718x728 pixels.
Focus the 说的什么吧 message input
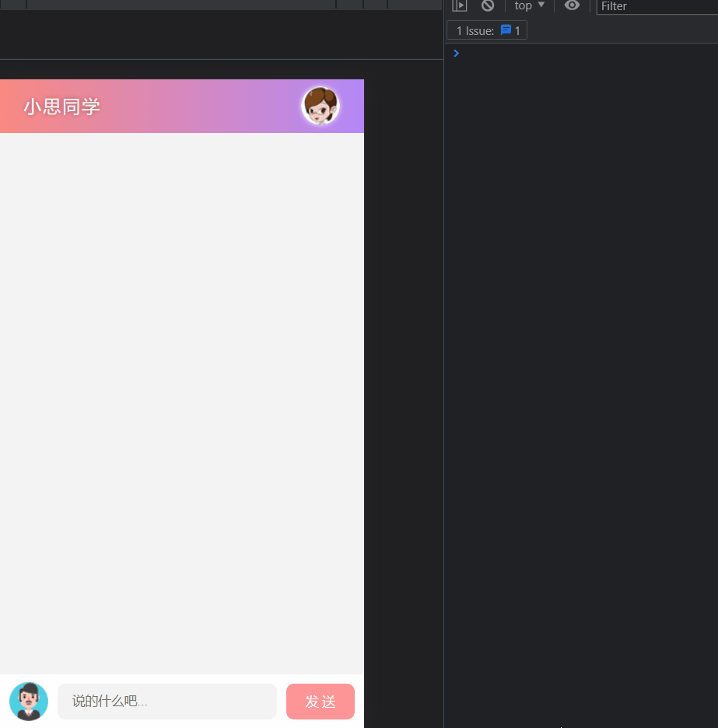[x=167, y=701]
